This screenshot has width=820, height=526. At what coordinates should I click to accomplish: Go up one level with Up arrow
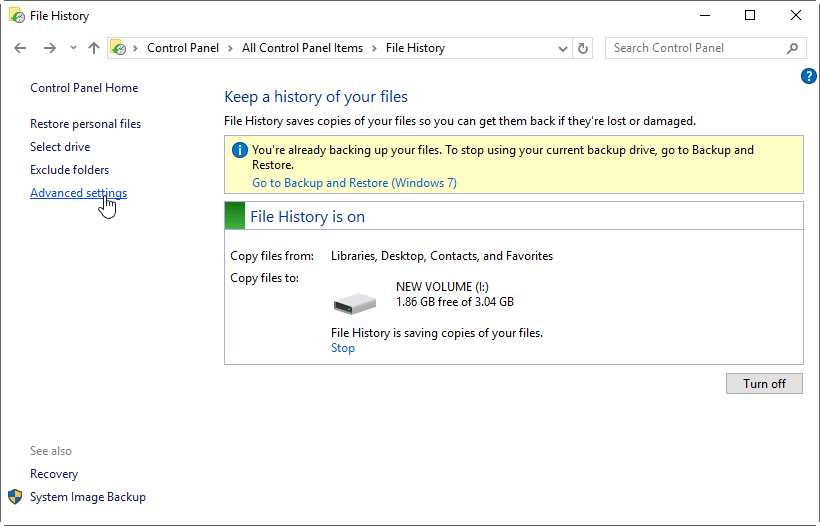pos(94,48)
